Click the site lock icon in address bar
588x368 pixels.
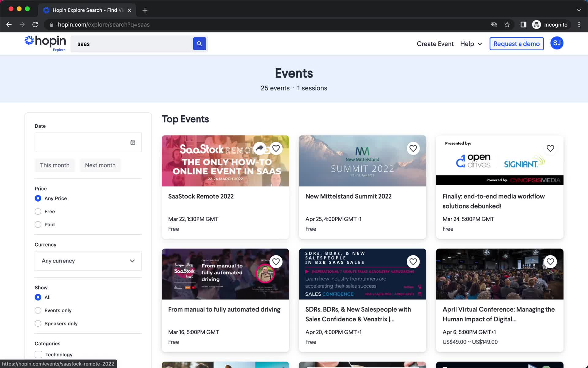coord(51,25)
